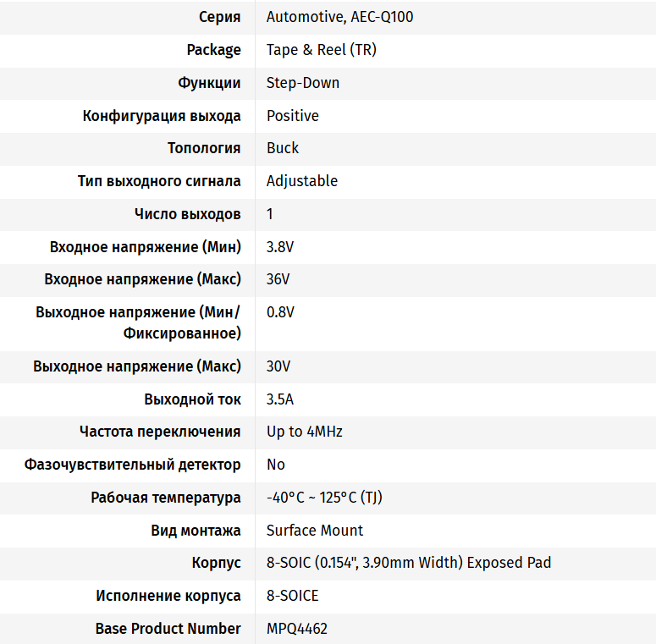Select the 'Positive' output configuration value

coord(292,116)
